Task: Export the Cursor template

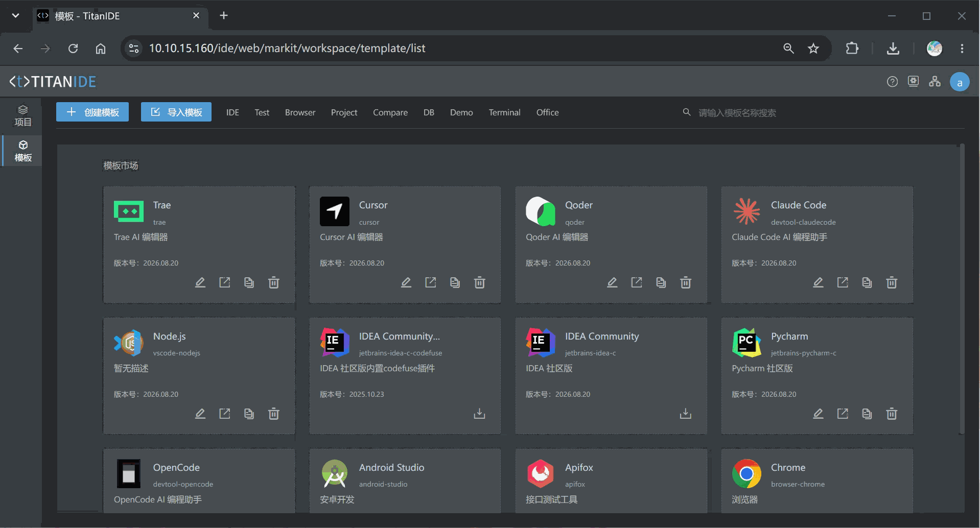Action: coord(431,282)
